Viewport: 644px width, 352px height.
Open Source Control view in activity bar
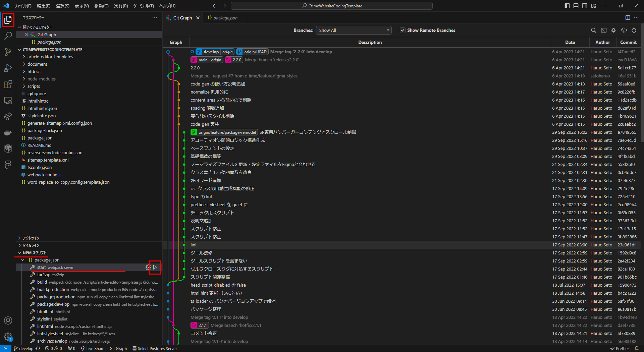coord(8,52)
